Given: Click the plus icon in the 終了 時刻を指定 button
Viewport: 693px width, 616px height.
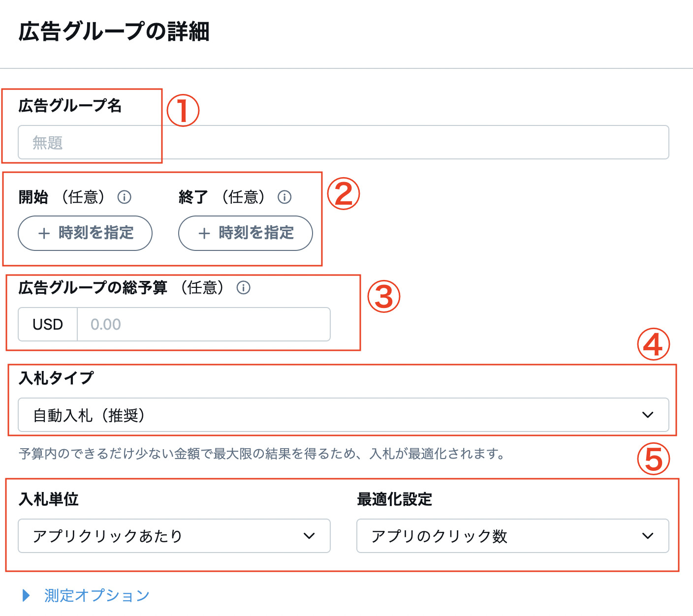Looking at the screenshot, I should pyautogui.click(x=204, y=233).
